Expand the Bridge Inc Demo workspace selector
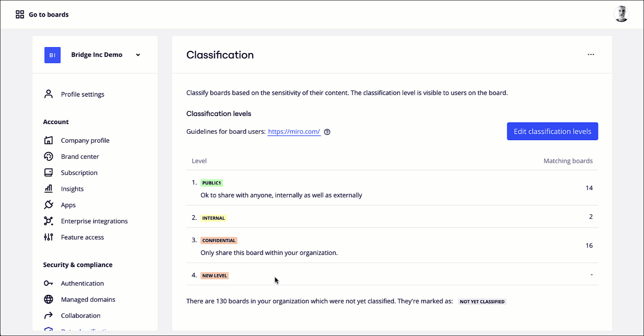This screenshot has width=644, height=336. click(x=138, y=54)
